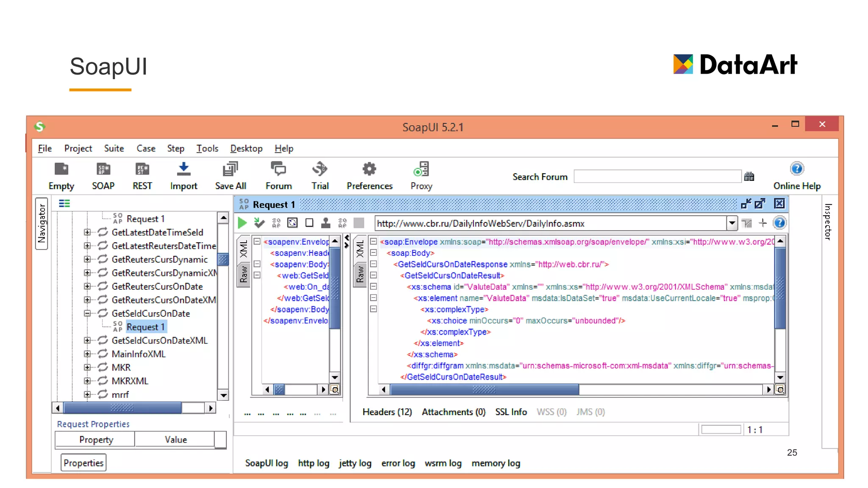The width and height of the screenshot is (868, 488).
Task: Dock the Request 1 panel icon
Action: coord(746,204)
